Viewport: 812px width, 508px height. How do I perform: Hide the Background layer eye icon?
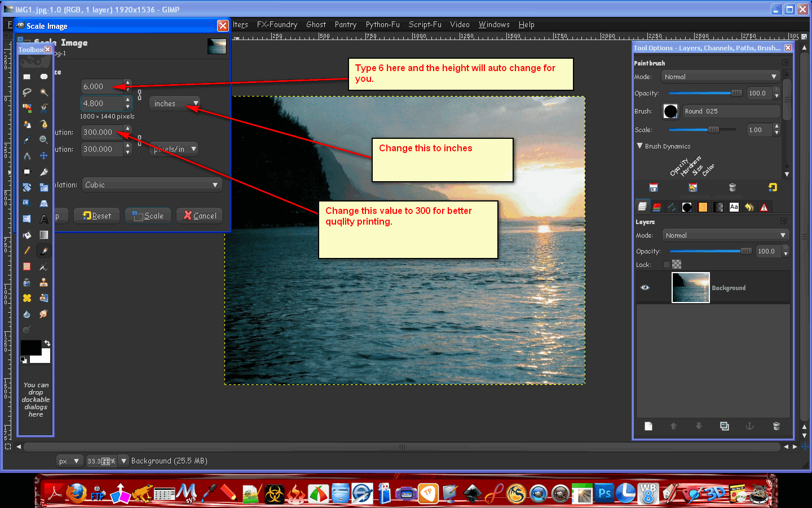(x=645, y=288)
